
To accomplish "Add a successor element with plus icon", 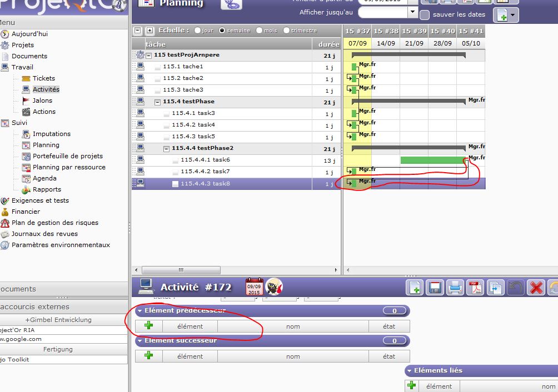I will pyautogui.click(x=148, y=356).
